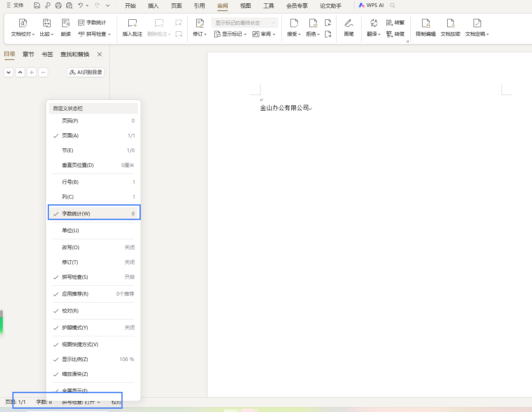The height and width of the screenshot is (412, 532).
Task: Uncheck 页面(A) in the status bar menu
Action: click(94, 136)
